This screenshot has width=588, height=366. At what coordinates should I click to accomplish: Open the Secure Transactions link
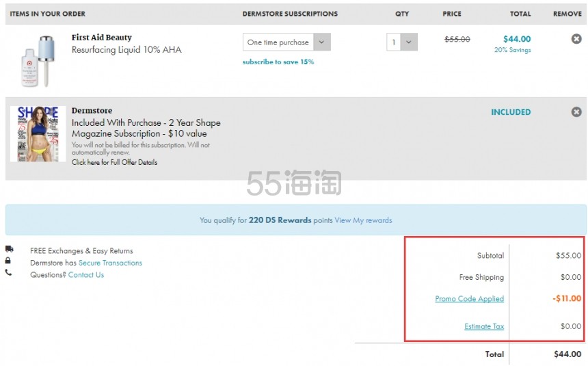(x=110, y=263)
